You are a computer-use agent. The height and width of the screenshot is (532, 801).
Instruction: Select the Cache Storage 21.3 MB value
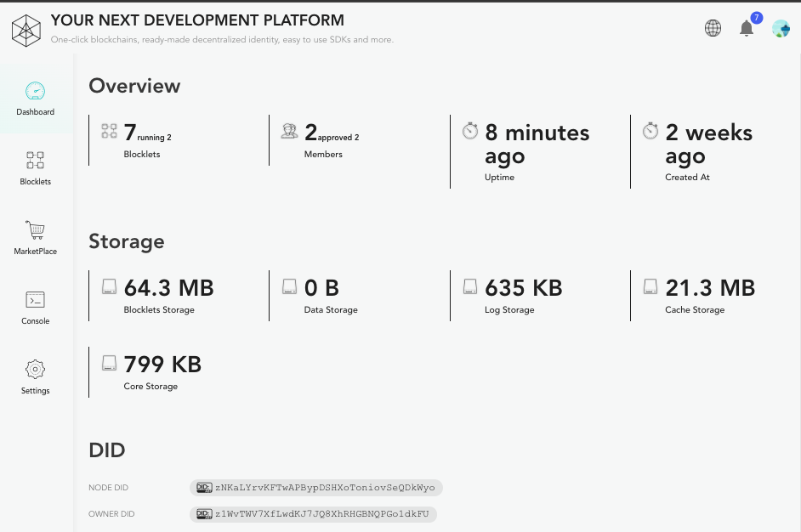709,288
